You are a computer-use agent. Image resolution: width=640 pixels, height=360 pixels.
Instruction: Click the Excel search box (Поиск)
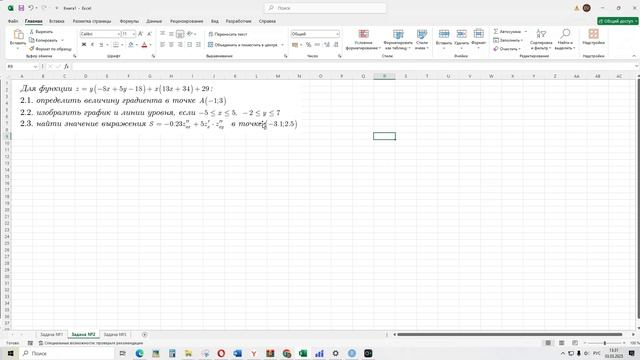coord(325,8)
